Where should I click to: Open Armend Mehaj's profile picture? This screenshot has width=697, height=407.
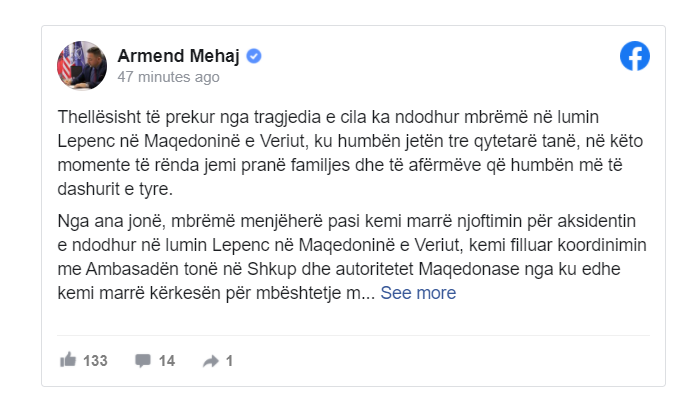pos(81,64)
